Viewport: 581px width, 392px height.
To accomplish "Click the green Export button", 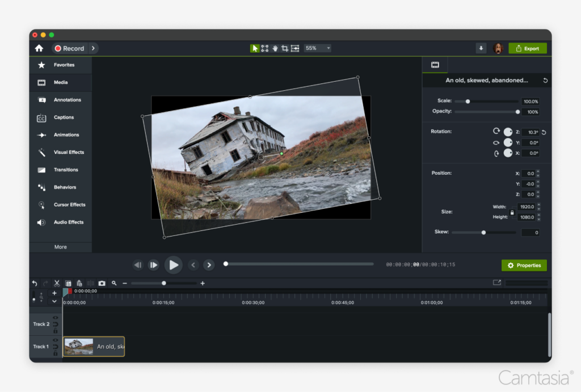I will [527, 48].
